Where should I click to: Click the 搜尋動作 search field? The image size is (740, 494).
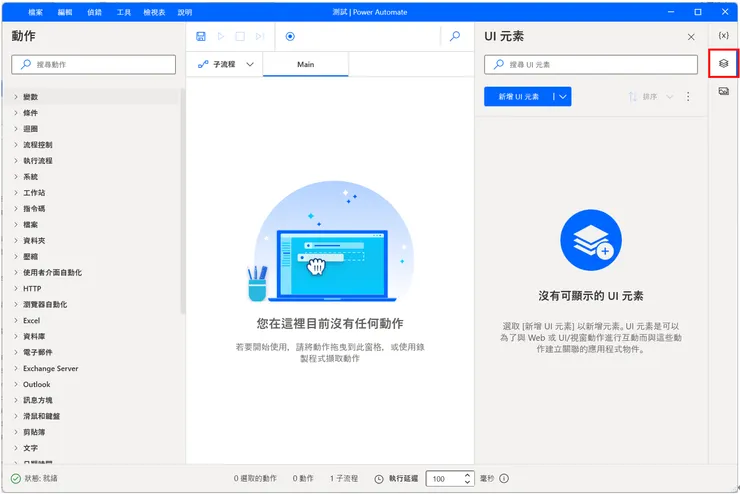click(x=93, y=65)
